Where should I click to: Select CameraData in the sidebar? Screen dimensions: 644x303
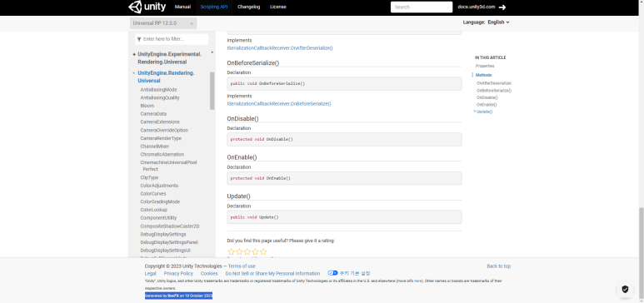153,114
